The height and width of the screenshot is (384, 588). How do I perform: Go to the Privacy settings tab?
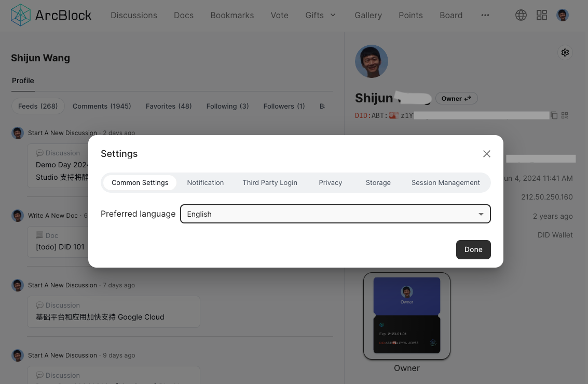click(331, 182)
